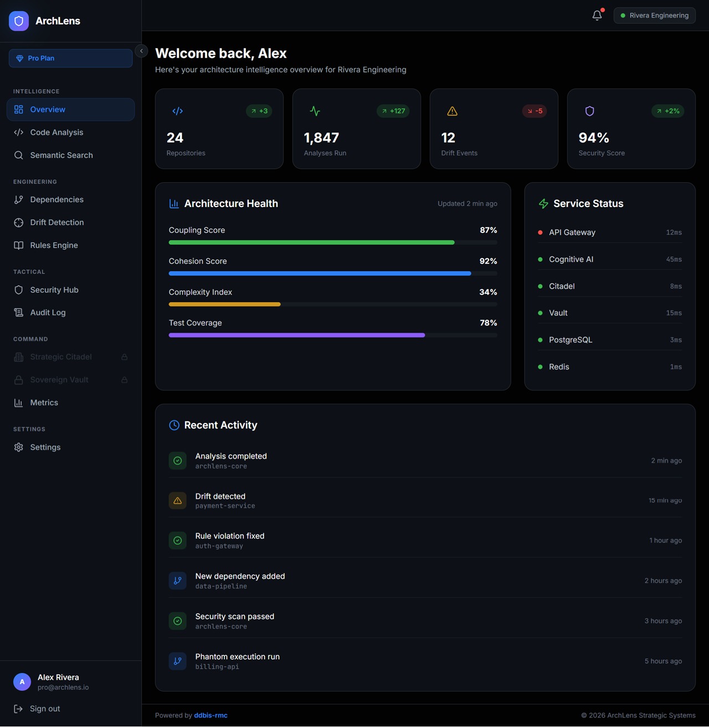This screenshot has width=709, height=728.
Task: Sign out of the account
Action: pyautogui.click(x=70, y=709)
